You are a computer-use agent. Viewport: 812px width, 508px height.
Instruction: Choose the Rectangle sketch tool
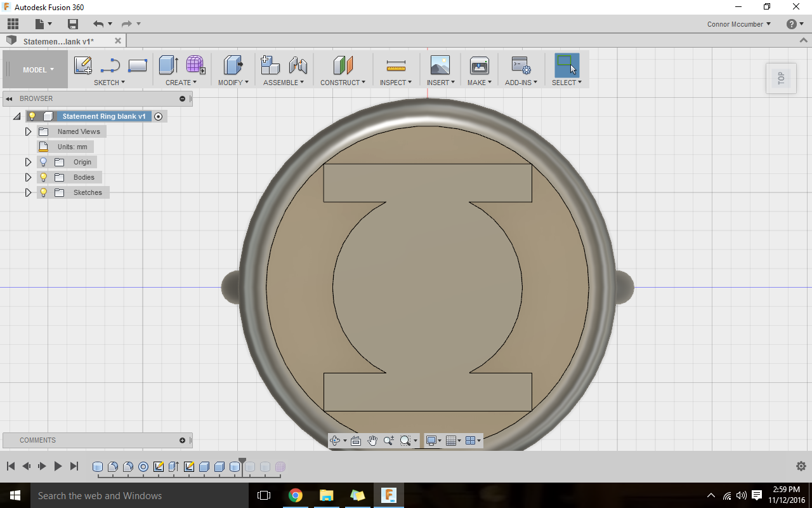pos(138,65)
